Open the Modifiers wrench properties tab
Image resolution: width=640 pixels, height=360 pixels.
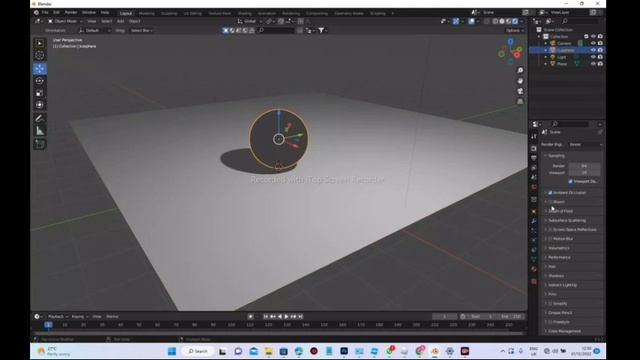[534, 221]
